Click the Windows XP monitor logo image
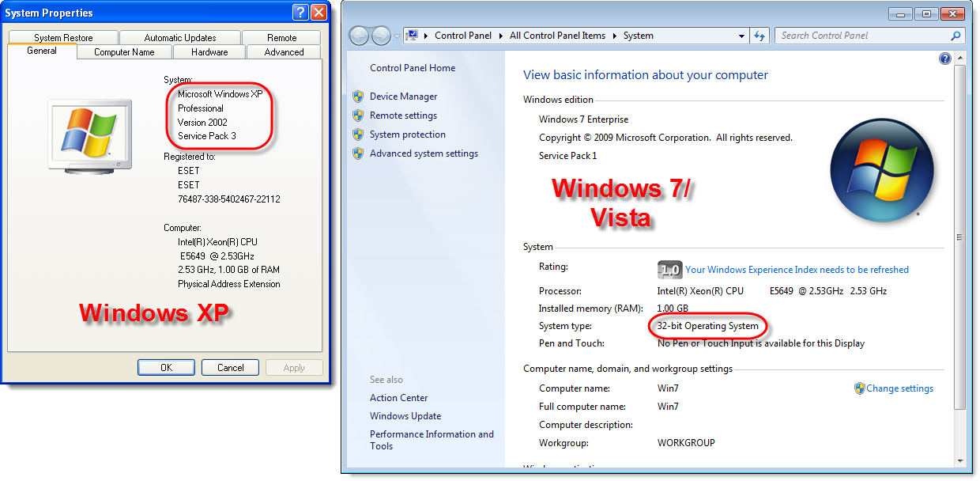This screenshot has width=980, height=481. 89,135
